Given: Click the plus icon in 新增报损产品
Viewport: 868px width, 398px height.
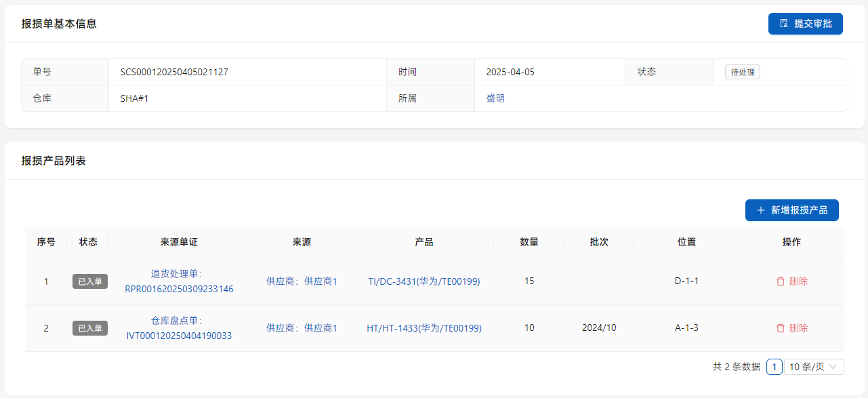Looking at the screenshot, I should (x=760, y=210).
